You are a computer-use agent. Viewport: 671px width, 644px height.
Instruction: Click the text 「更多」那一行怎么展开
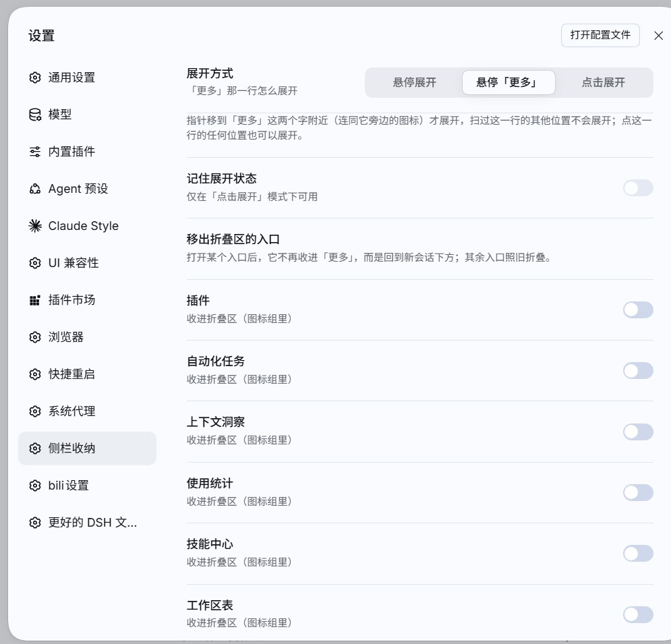pyautogui.click(x=242, y=91)
